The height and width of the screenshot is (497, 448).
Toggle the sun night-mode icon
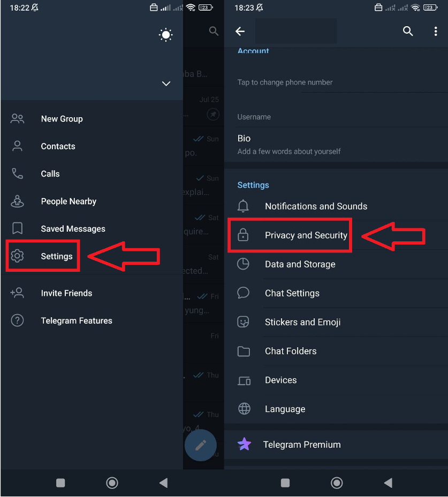point(166,35)
